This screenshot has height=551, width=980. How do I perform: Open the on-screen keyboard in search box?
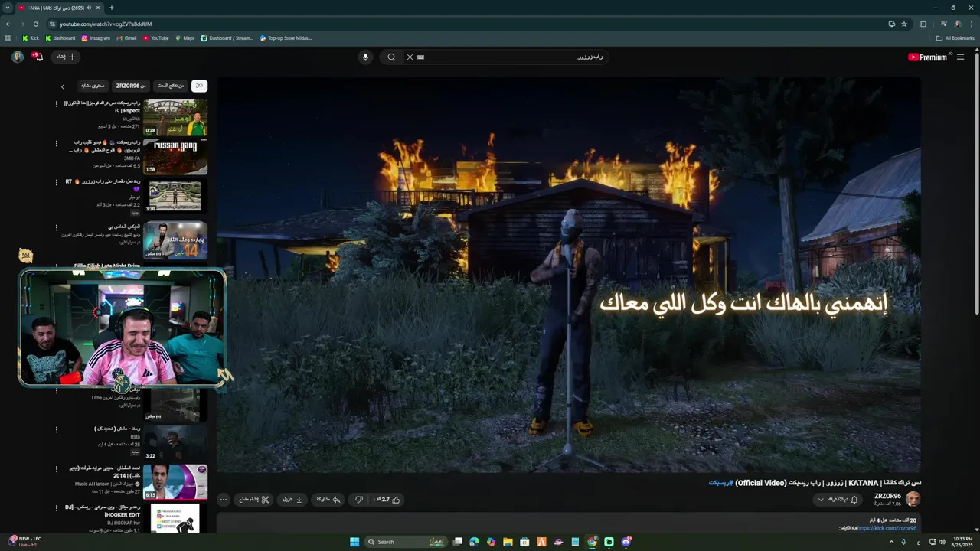tap(420, 57)
